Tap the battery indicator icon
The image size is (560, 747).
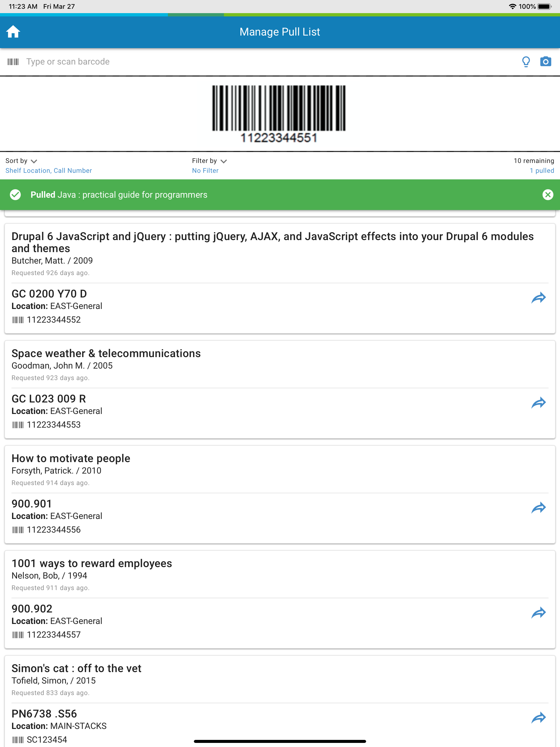tap(544, 7)
